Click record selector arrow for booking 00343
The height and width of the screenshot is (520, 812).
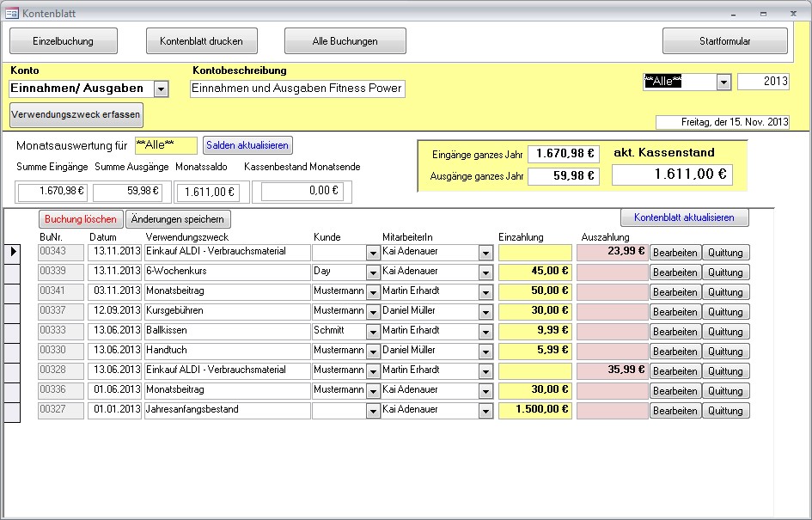(x=13, y=252)
